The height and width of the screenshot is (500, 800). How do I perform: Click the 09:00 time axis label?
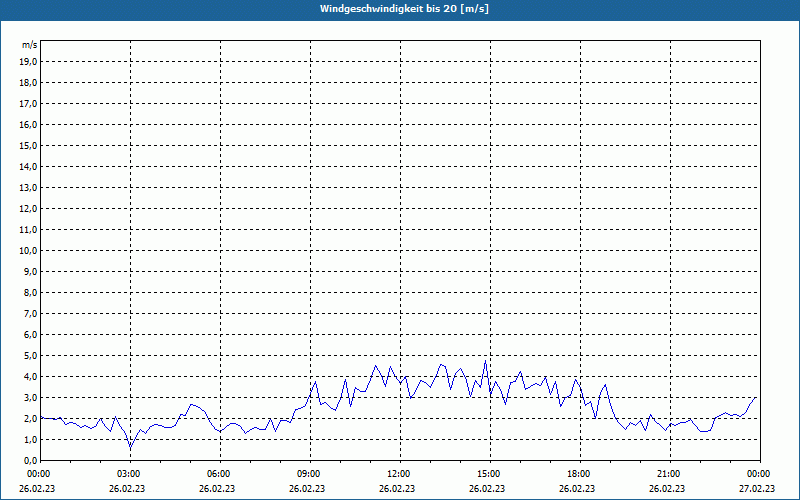[x=309, y=474]
